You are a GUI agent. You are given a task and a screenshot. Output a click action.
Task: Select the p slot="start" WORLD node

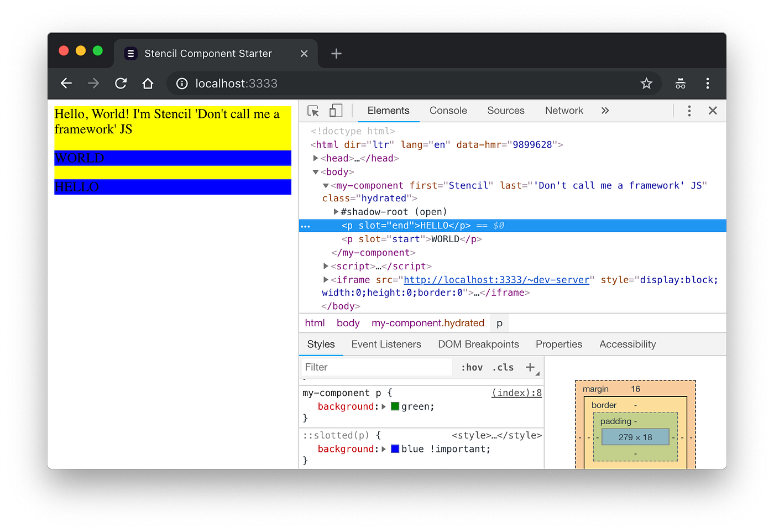coord(411,239)
